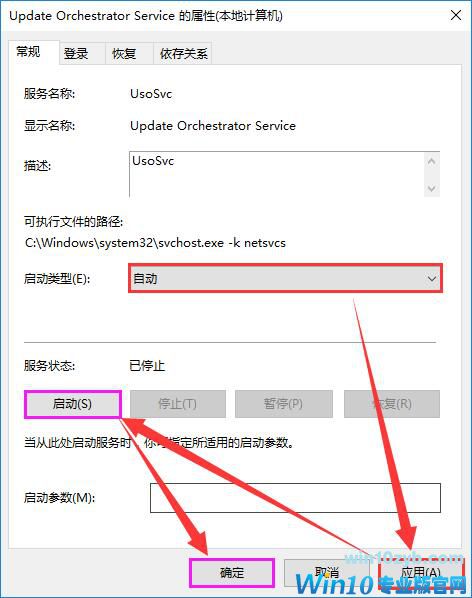The width and height of the screenshot is (472, 598).
Task: Click the UsoSvc service name value
Action: 151,94
